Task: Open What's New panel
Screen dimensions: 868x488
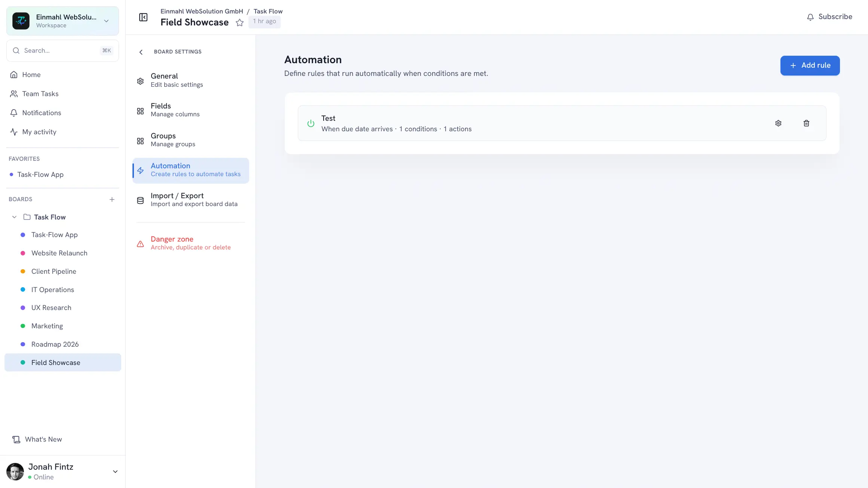Action: pyautogui.click(x=37, y=439)
